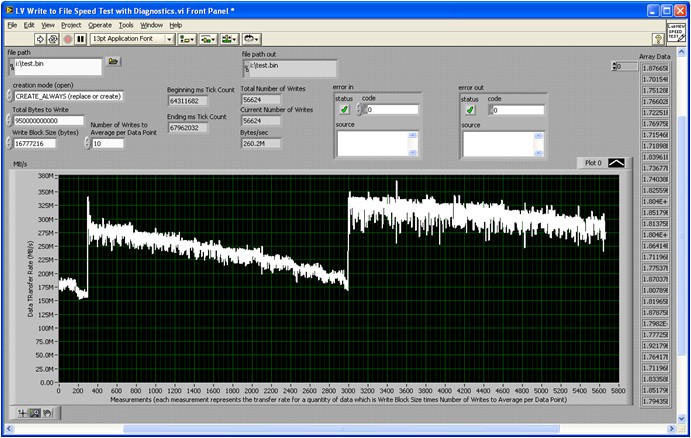Screen dimensions: 691x438
Task: Click the Run Continuously button
Action: tap(54, 39)
